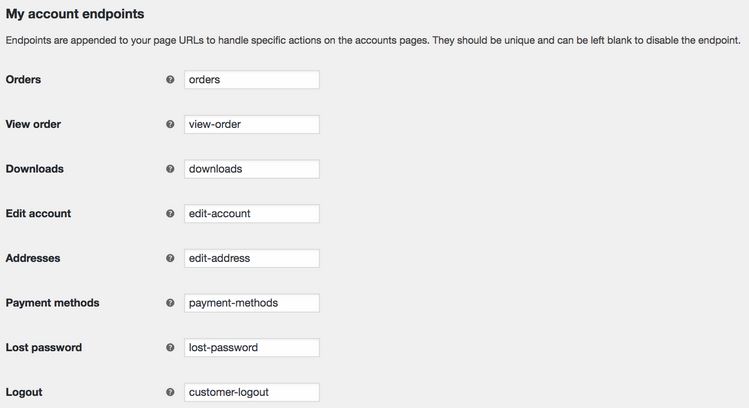Viewport: 749px width, 408px height.
Task: Click the edit-address input field
Action: (x=252, y=258)
